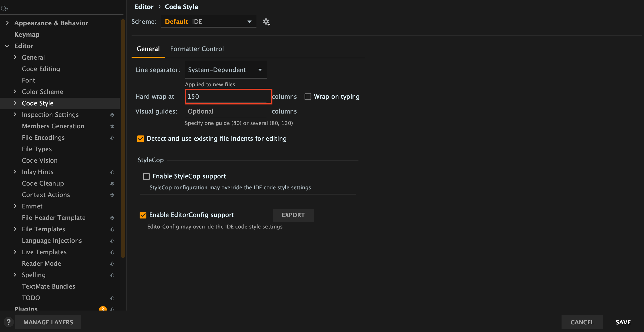
Task: Select the General tab in Code Style
Action: 148,49
